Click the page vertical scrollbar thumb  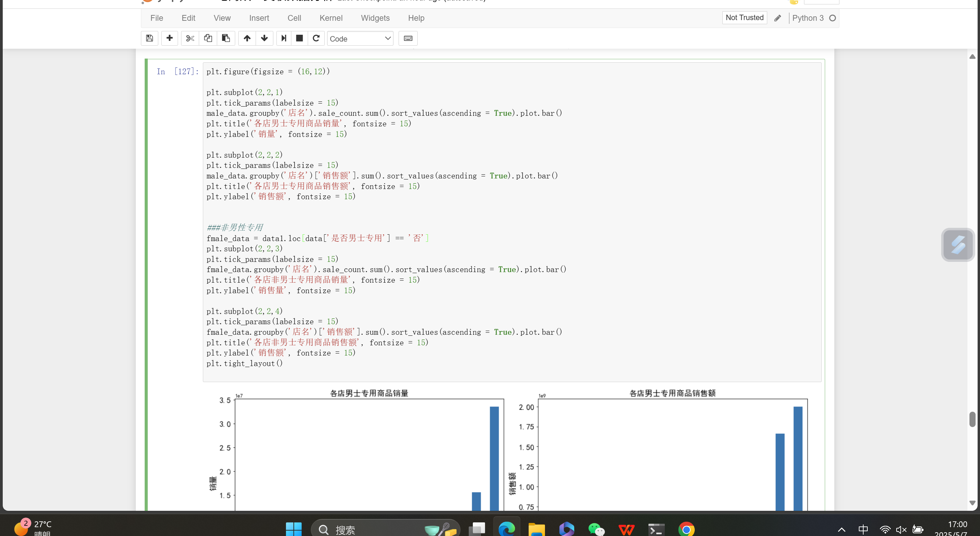click(x=972, y=419)
